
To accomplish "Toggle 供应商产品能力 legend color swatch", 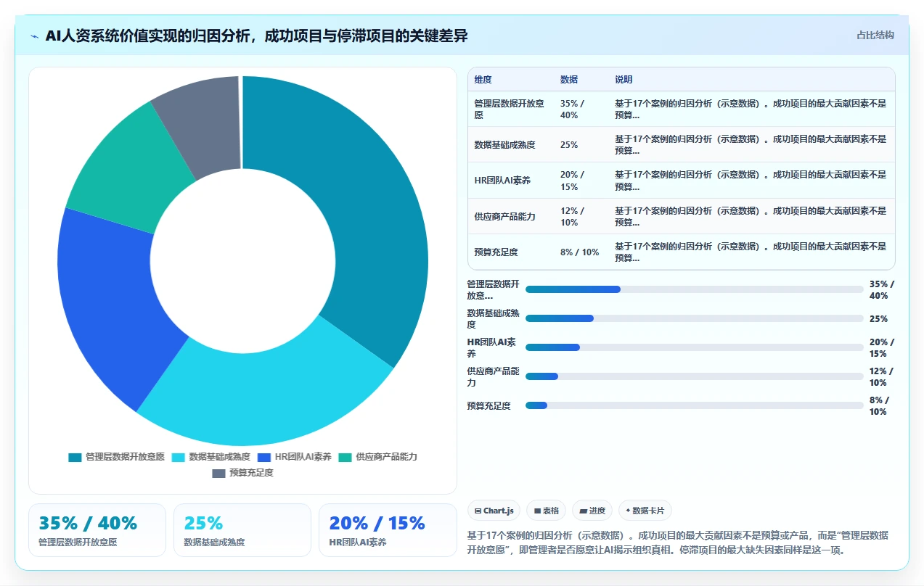I will pos(346,457).
